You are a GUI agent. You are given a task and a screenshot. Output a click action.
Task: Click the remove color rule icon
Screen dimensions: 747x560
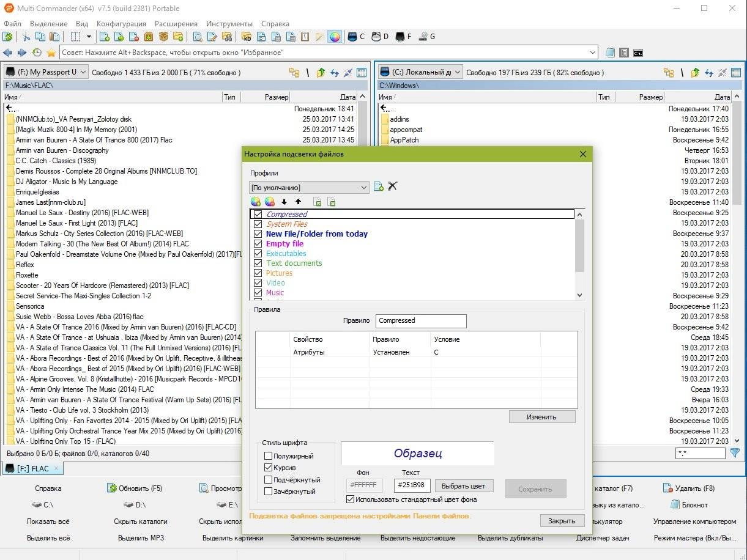click(269, 202)
